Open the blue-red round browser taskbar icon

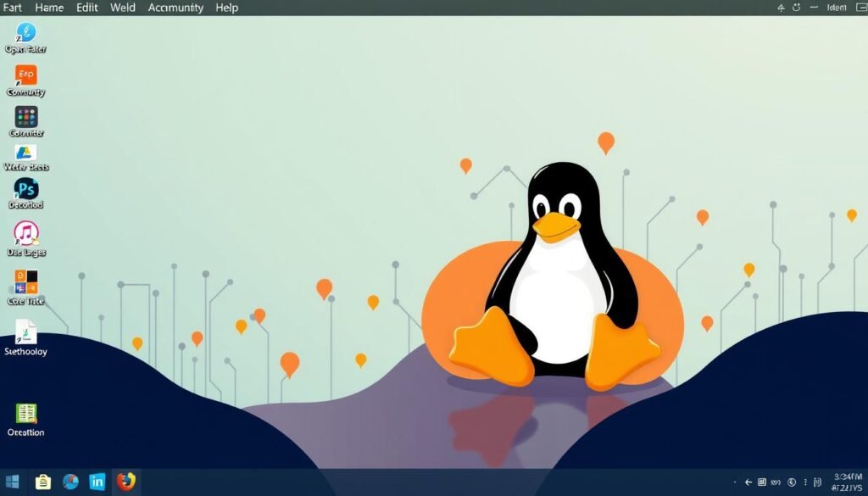70,482
